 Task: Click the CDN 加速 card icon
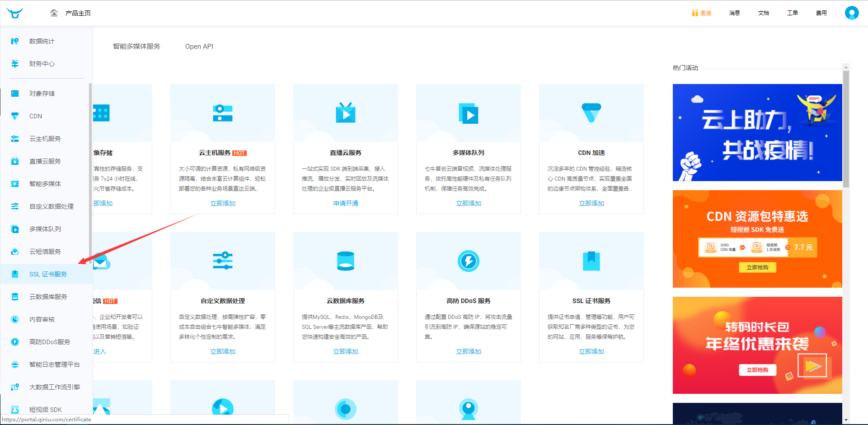click(x=591, y=113)
